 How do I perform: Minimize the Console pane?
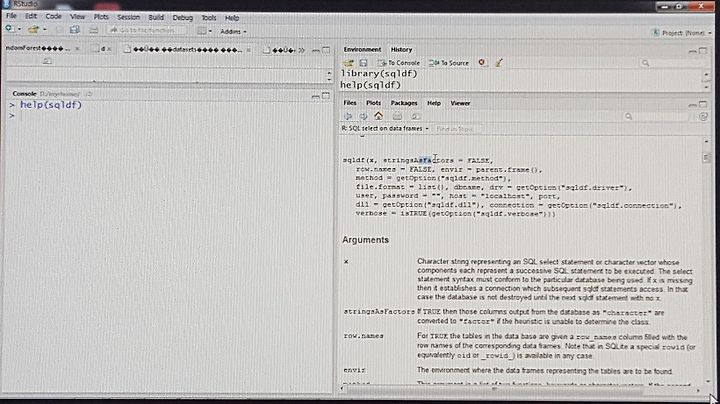click(x=315, y=96)
